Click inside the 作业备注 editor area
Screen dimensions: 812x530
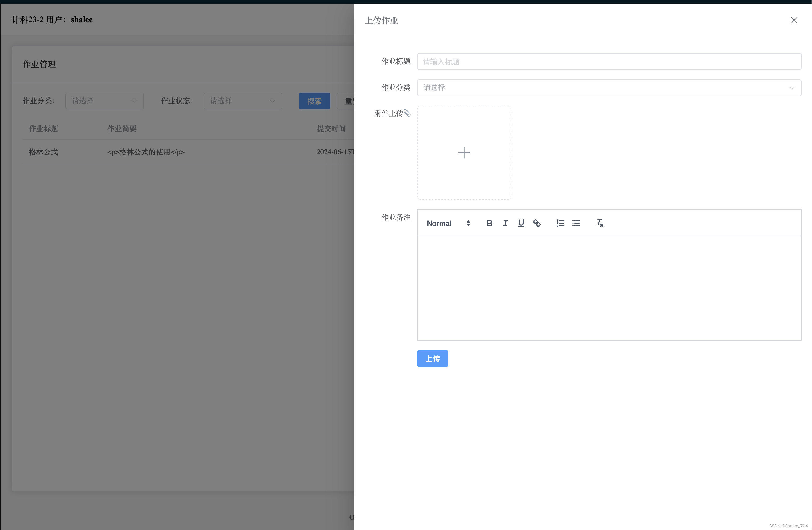tap(609, 287)
